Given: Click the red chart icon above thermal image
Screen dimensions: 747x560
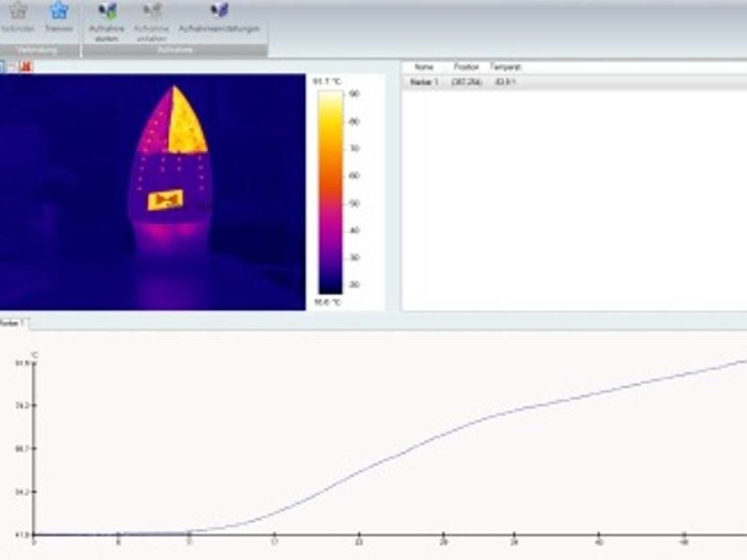Looking at the screenshot, I should pyautogui.click(x=26, y=67).
